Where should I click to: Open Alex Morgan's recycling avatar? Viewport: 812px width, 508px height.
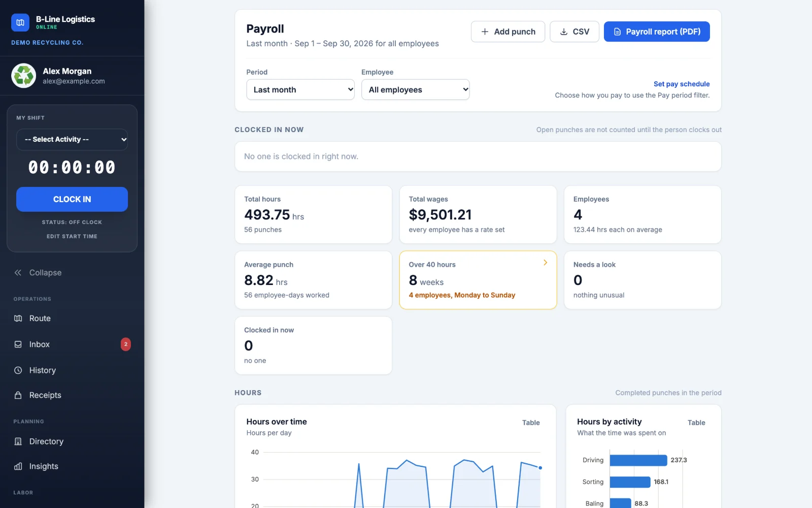[x=24, y=76]
